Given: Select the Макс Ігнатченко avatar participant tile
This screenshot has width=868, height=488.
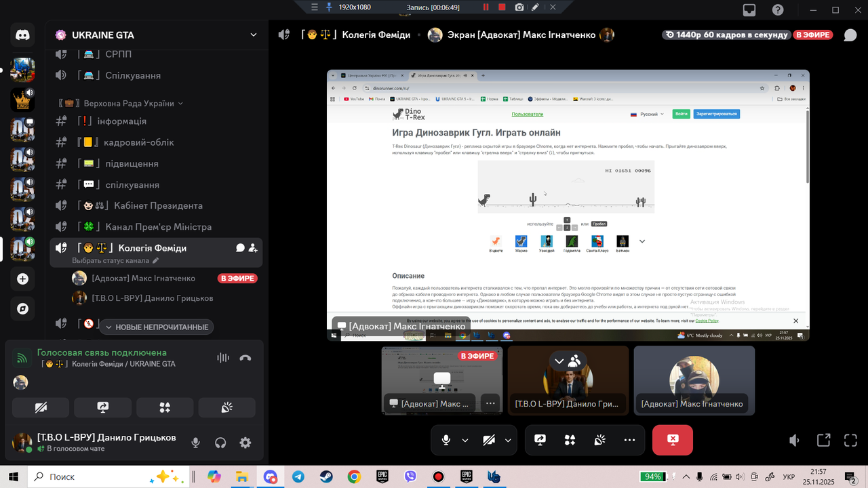Looking at the screenshot, I should [694, 380].
